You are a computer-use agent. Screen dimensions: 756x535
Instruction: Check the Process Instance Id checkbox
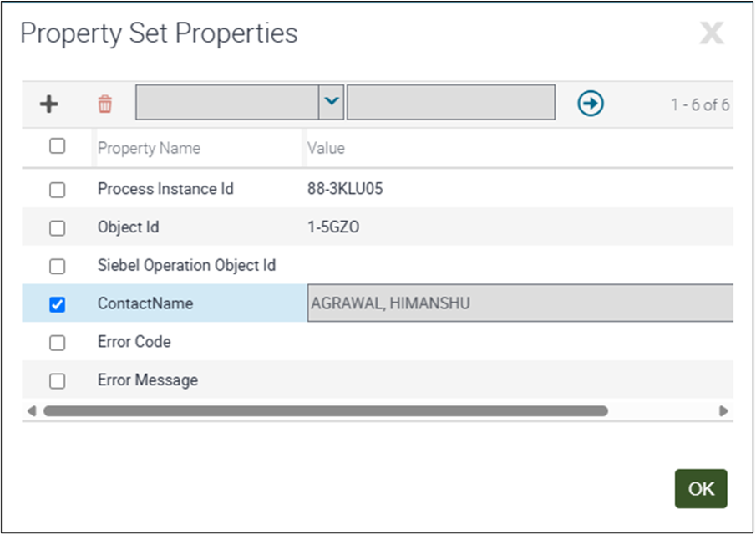coord(58,190)
